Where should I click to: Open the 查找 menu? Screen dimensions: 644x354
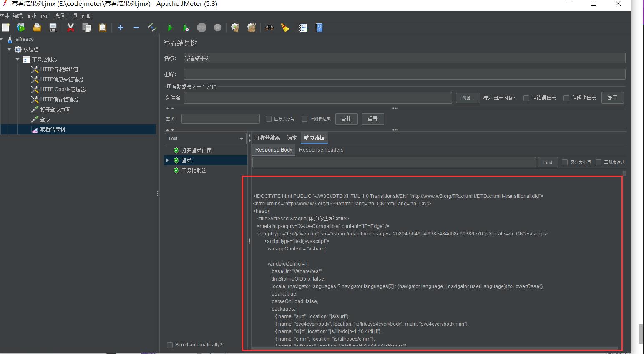[31, 16]
